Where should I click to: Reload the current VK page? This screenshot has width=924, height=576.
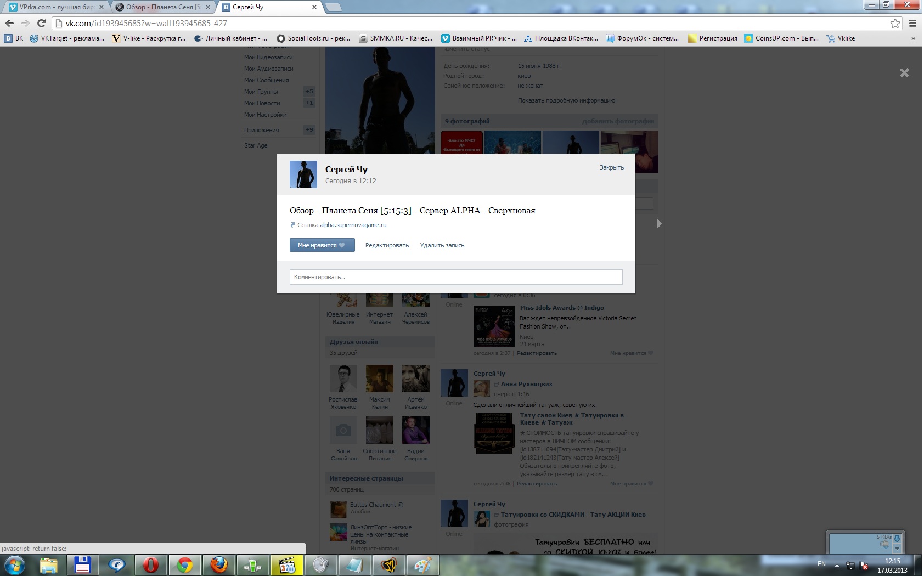41,23
